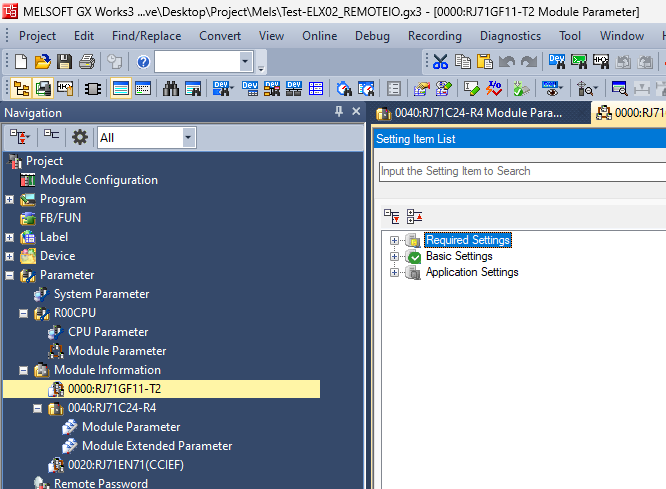Click the Setting Item search input field

pyautogui.click(x=522, y=171)
